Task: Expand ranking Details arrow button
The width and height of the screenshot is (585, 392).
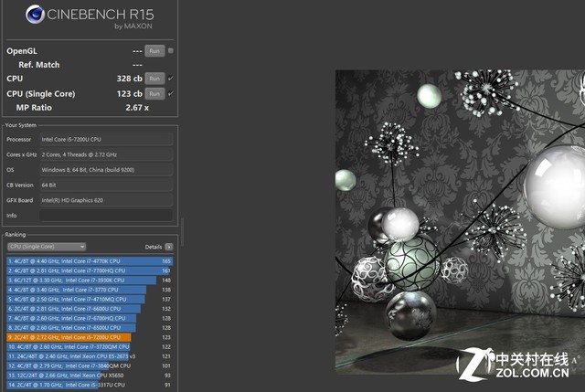Action: click(168, 247)
